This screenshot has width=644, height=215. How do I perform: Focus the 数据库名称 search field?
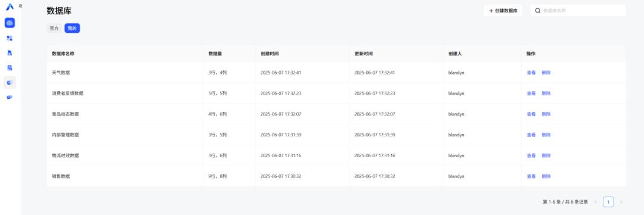tap(578, 11)
